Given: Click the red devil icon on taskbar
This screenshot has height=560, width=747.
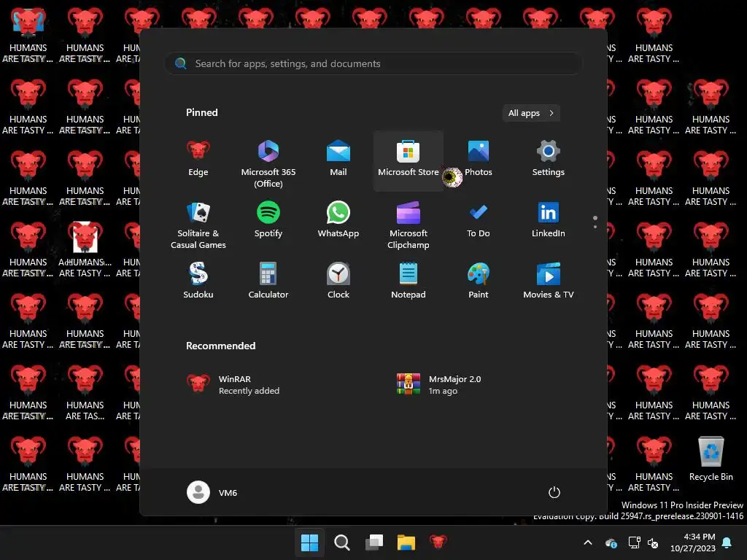Looking at the screenshot, I should pos(438,542).
